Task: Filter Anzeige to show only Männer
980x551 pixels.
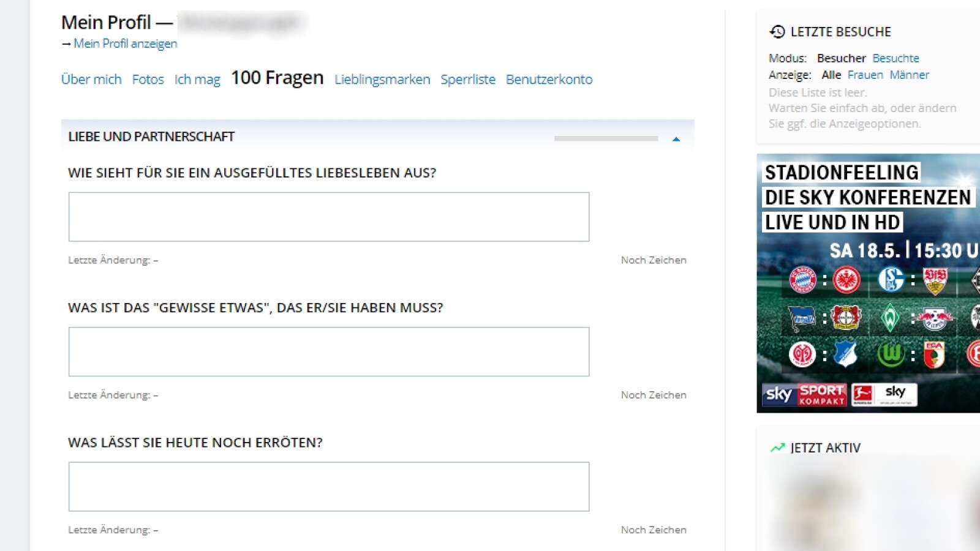Action: tap(910, 75)
